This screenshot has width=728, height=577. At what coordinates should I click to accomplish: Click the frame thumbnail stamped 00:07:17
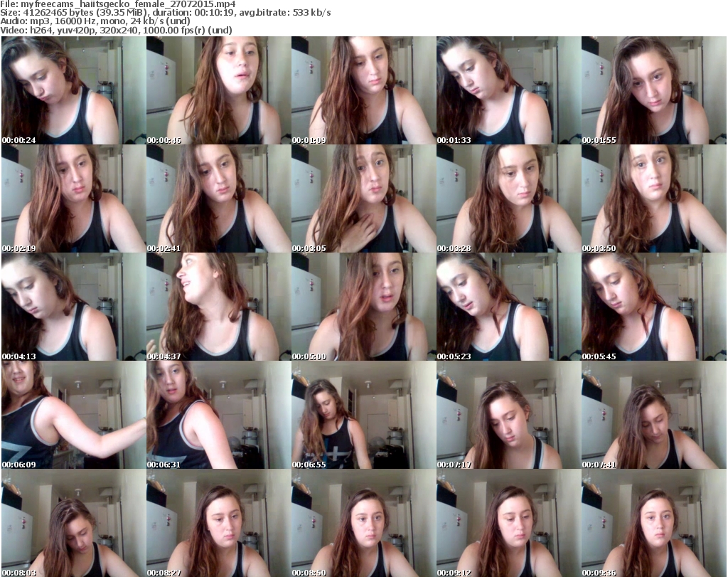point(508,415)
